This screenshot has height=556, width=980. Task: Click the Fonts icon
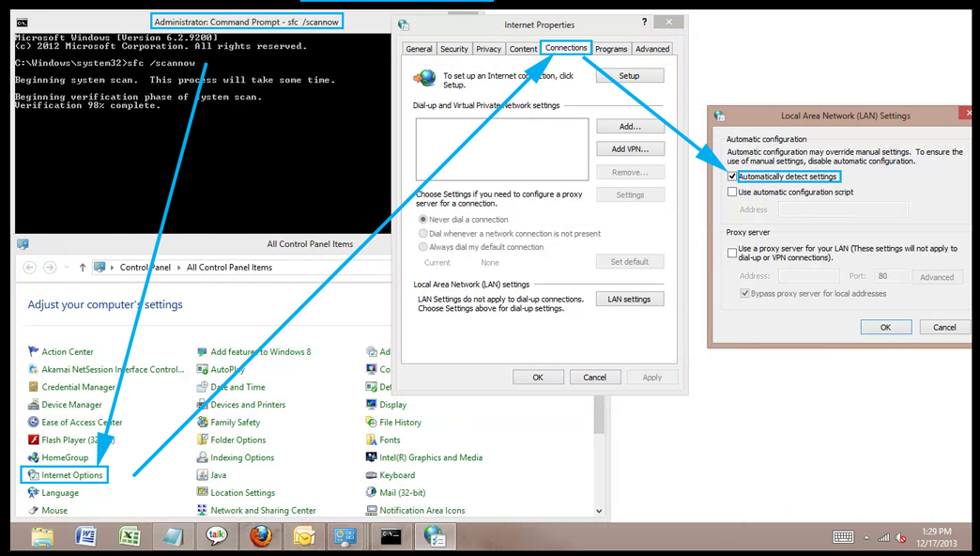[x=371, y=440]
